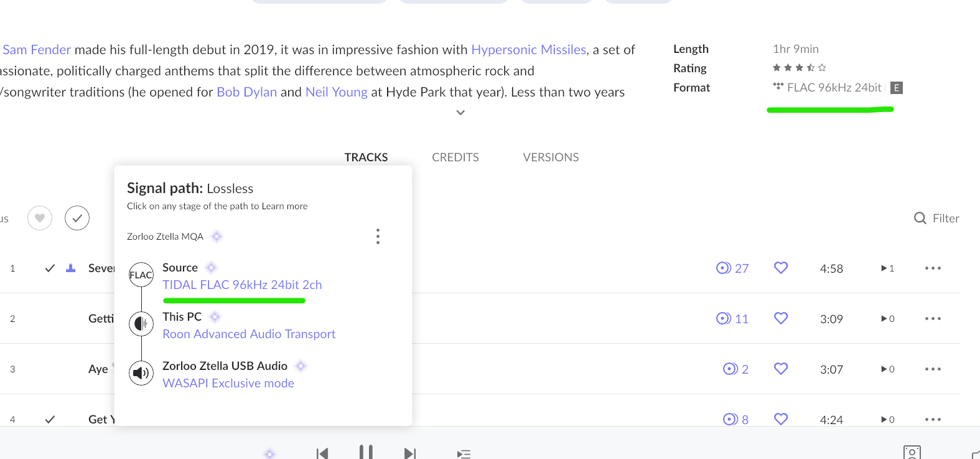Pause playback
The image size is (980, 459).
click(366, 452)
